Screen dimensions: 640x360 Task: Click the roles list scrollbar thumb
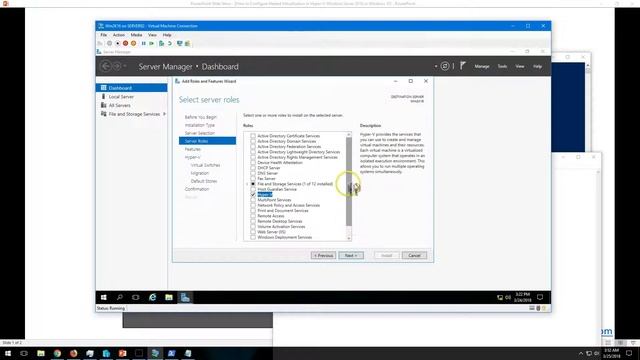349,182
